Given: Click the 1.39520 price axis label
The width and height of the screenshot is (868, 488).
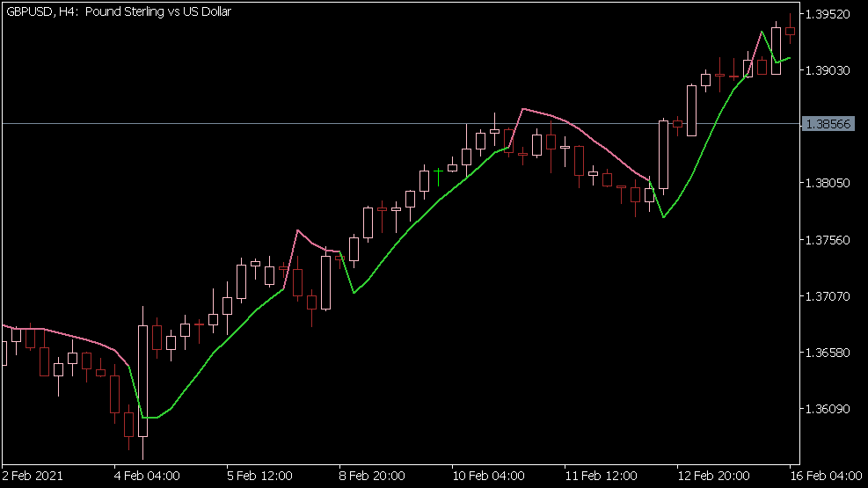Looking at the screenshot, I should 828,14.
